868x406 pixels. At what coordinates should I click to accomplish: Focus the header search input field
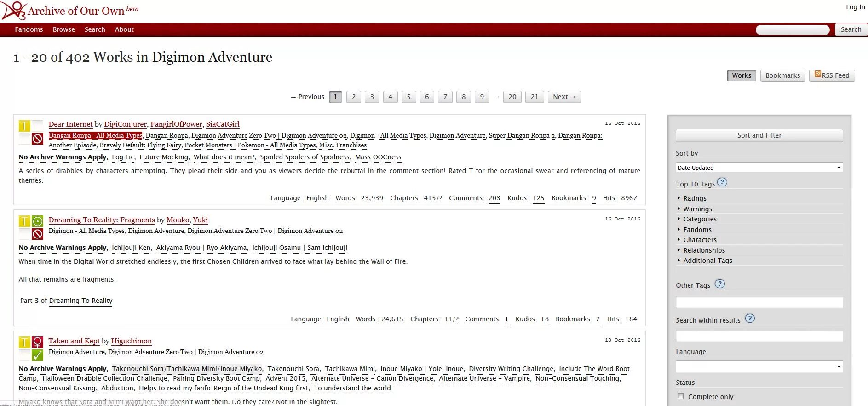click(793, 29)
